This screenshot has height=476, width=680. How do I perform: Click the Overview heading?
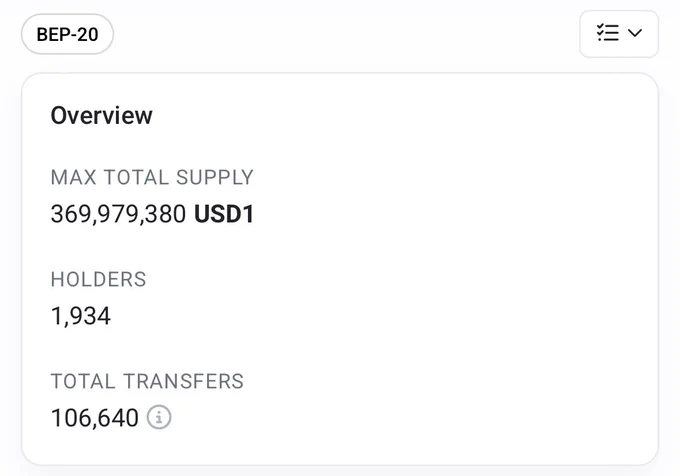point(101,115)
